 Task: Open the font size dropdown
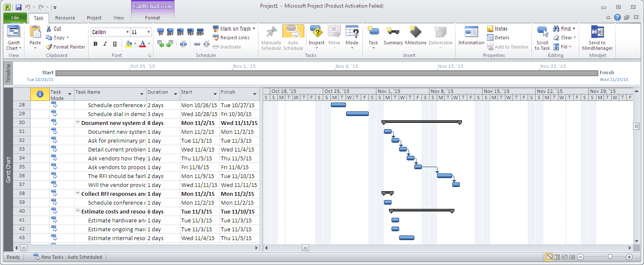148,32
